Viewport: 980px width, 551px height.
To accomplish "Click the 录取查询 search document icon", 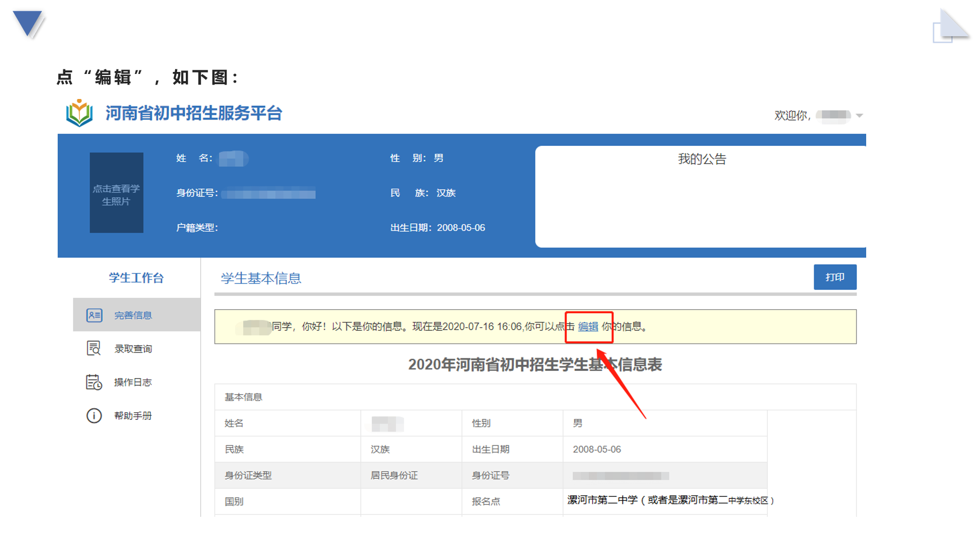I will tap(94, 348).
